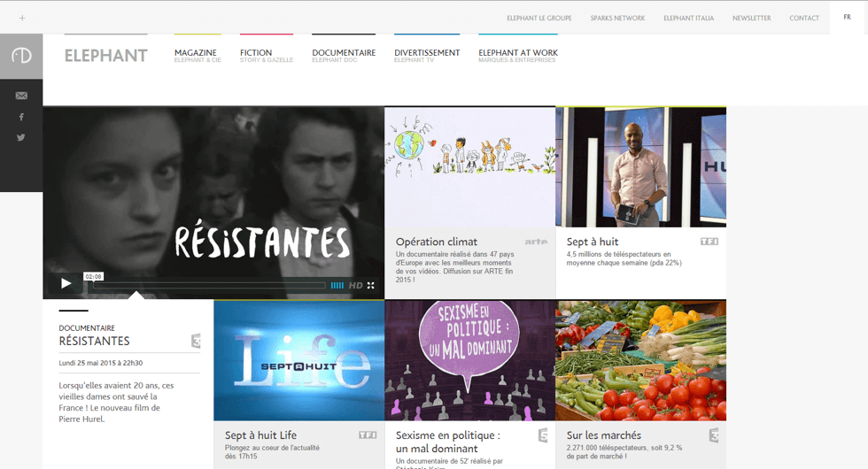Open the Fiction menu
Screen dimensions: 868x469
256,53
